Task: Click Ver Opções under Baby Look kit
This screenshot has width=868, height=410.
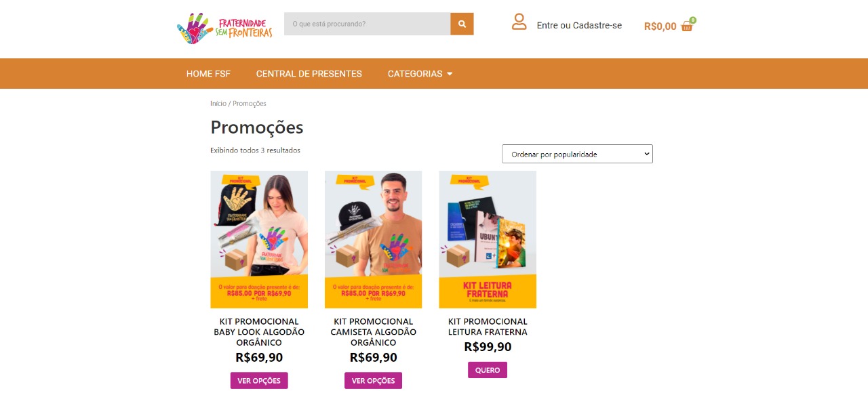Action: tap(259, 381)
